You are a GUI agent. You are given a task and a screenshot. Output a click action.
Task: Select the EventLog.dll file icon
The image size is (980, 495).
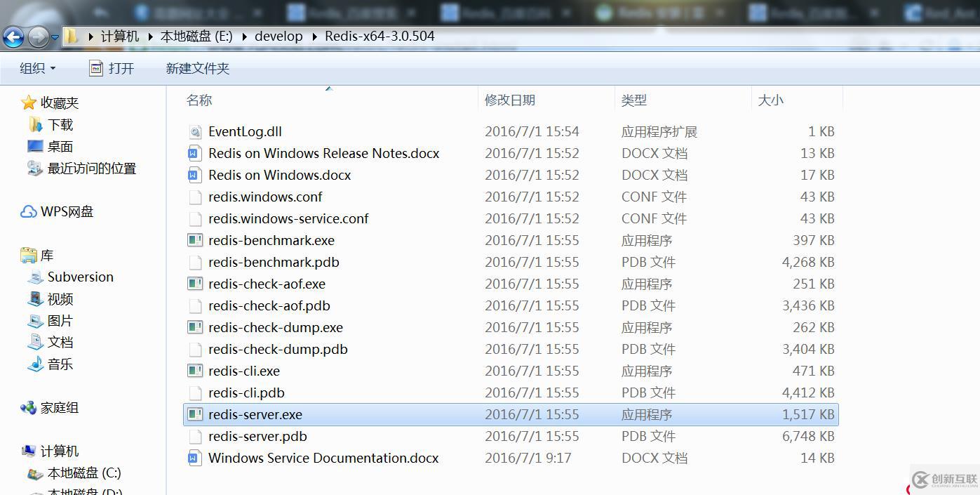click(x=195, y=131)
